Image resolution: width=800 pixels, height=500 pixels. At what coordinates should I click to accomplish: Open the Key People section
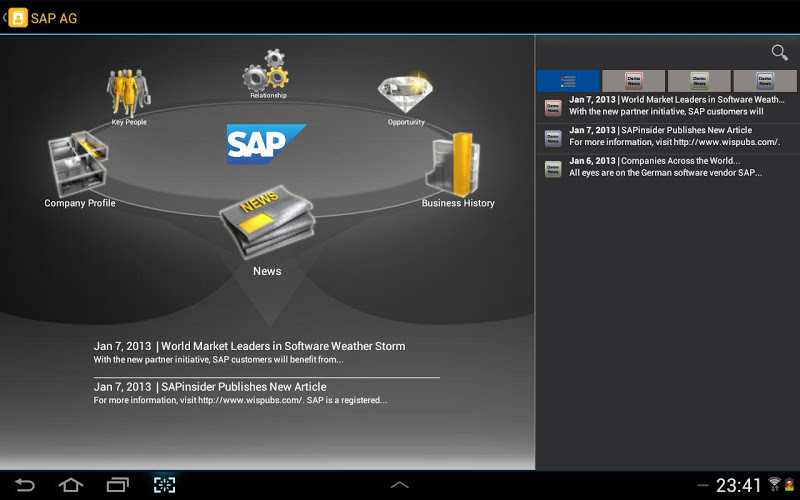point(129,97)
